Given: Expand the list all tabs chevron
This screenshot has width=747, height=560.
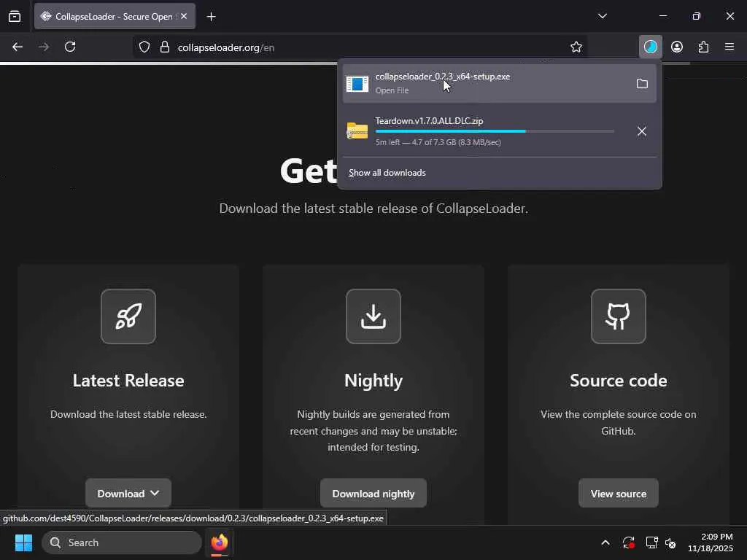Looking at the screenshot, I should click(x=602, y=16).
